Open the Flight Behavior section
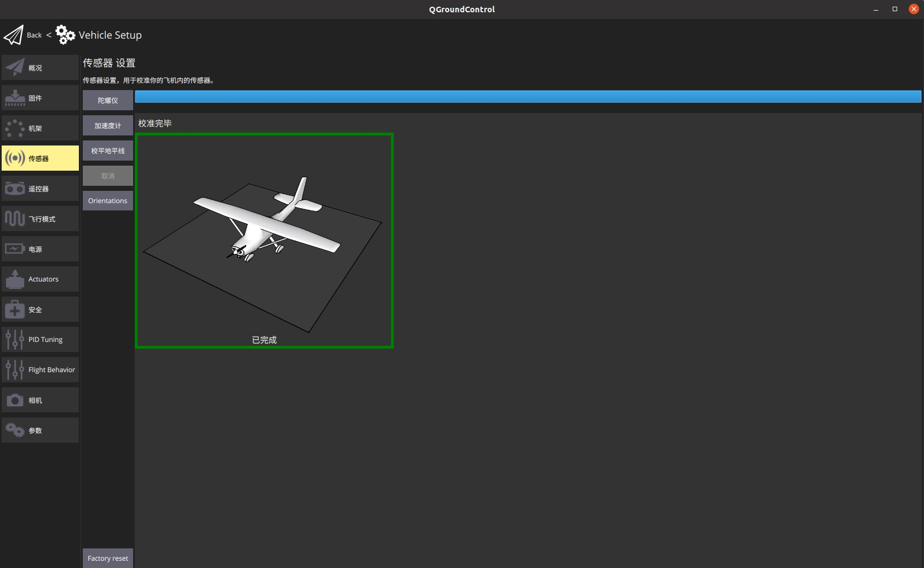 pos(40,370)
